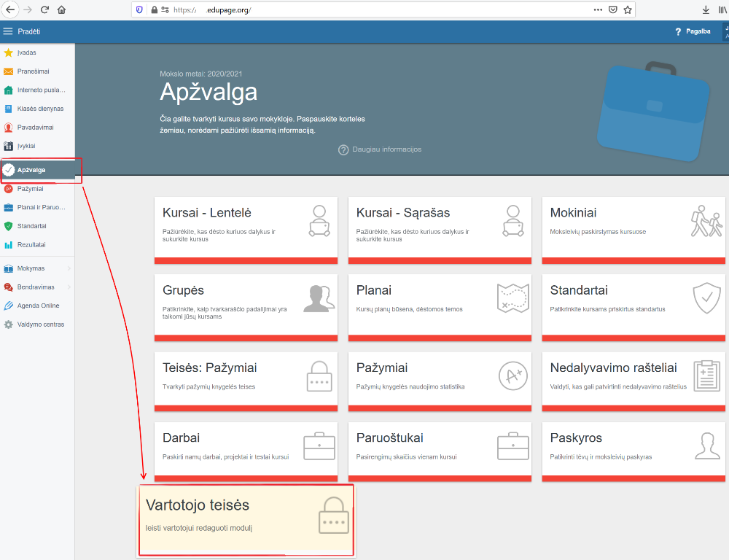Open the hamburger menu next to Pradėti
This screenshot has height=560, width=729.
click(x=8, y=31)
